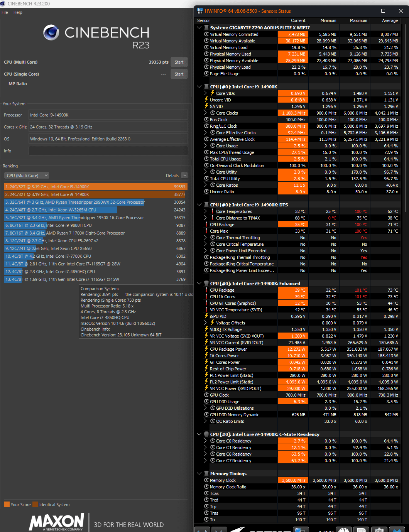This screenshot has width=409, height=532.
Task: Click the lightning icon beside iGPU VID
Action: (206, 316)
